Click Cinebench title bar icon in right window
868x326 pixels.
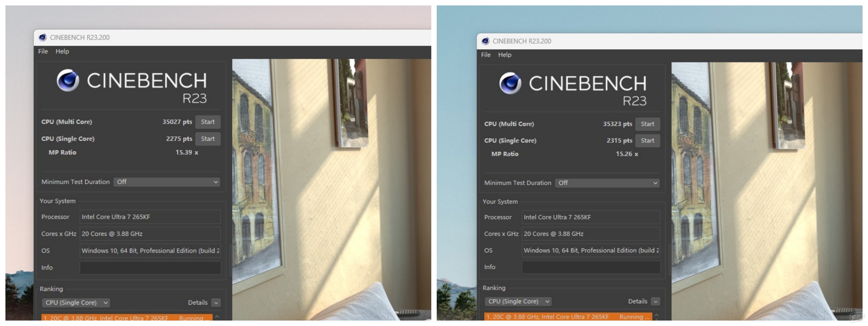(x=485, y=41)
